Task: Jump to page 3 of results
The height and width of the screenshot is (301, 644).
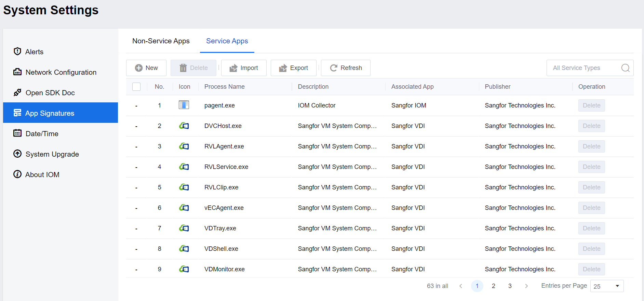Action: coord(510,286)
